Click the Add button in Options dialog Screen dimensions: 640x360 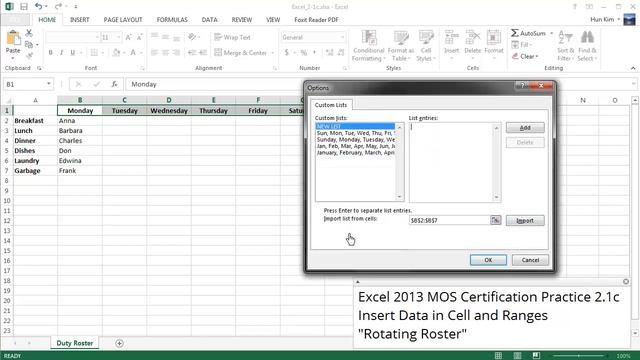pyautogui.click(x=525, y=128)
